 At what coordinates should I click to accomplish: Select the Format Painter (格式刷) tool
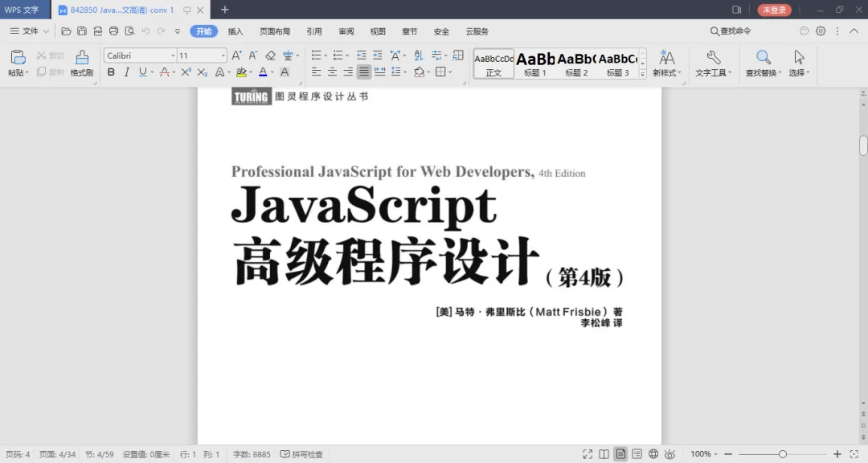tap(82, 64)
